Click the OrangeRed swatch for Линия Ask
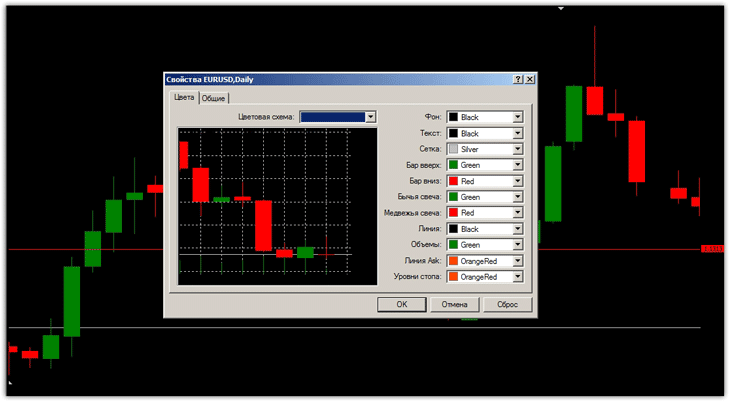This screenshot has width=729, height=401. pos(453,261)
